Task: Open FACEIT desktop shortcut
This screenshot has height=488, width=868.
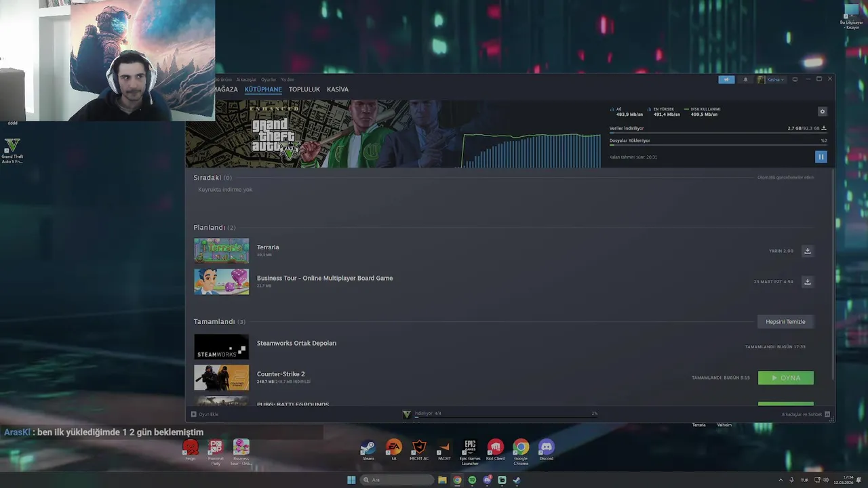Action: [444, 450]
